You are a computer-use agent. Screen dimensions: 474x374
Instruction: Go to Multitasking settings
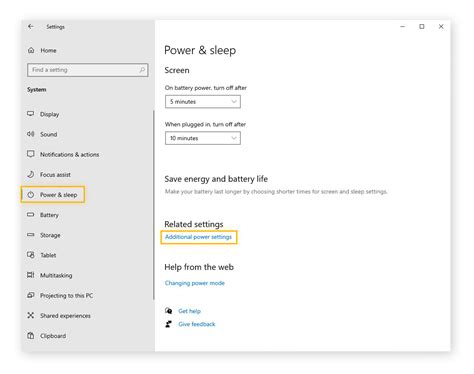[x=56, y=275]
